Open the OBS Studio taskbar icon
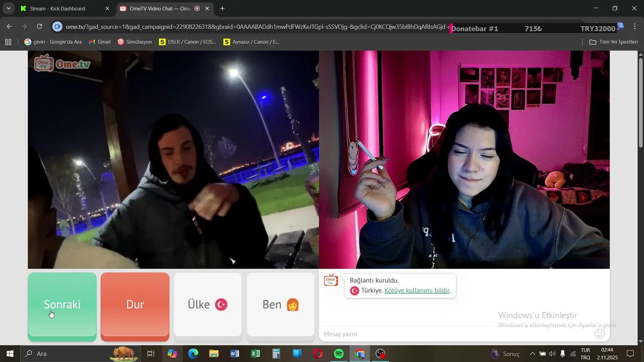Image resolution: width=644 pixels, height=362 pixels. coord(381,353)
